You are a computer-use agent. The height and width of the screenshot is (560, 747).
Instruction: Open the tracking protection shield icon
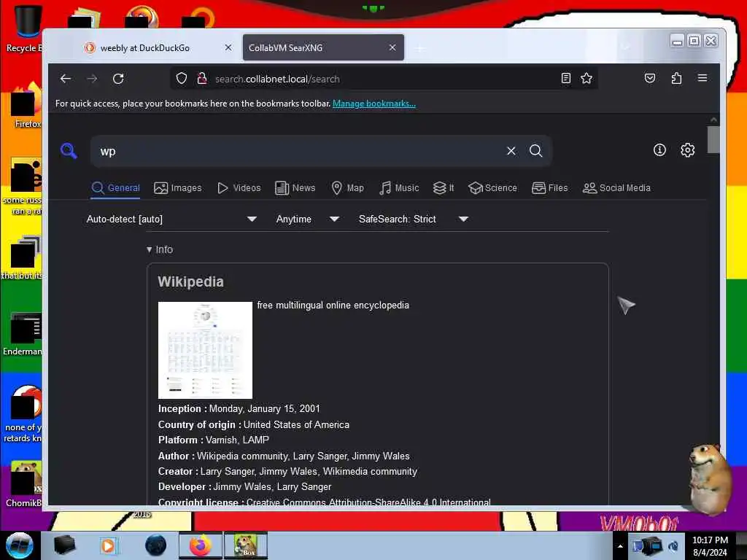pos(181,79)
